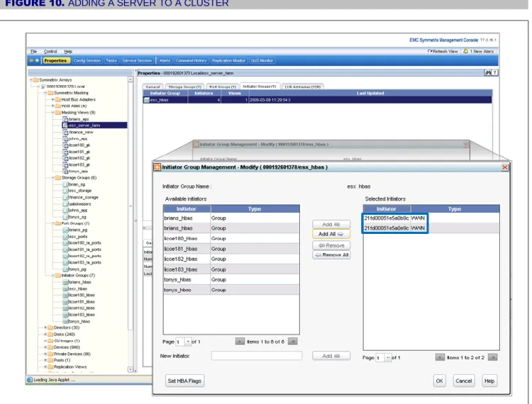Image resolution: width=532 pixels, height=404 pixels.
Task: Select the 21fd00051e5a0b9c selected initiator row
Action: (x=431, y=218)
